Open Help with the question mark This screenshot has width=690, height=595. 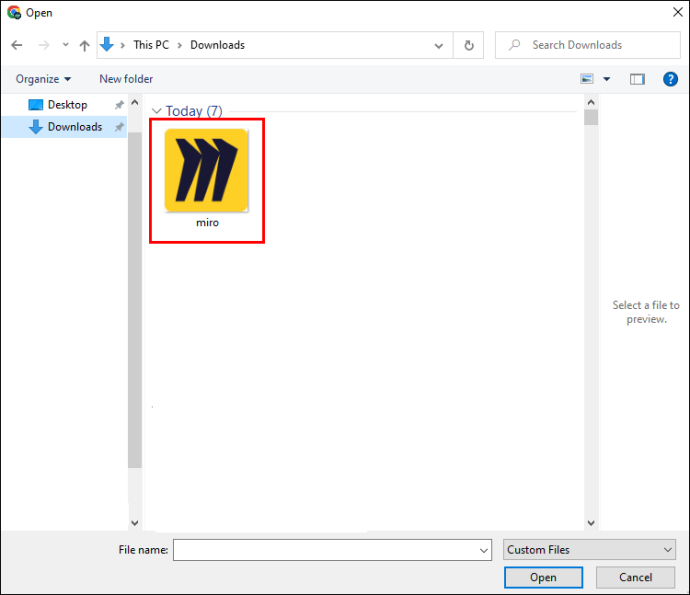pyautogui.click(x=670, y=79)
